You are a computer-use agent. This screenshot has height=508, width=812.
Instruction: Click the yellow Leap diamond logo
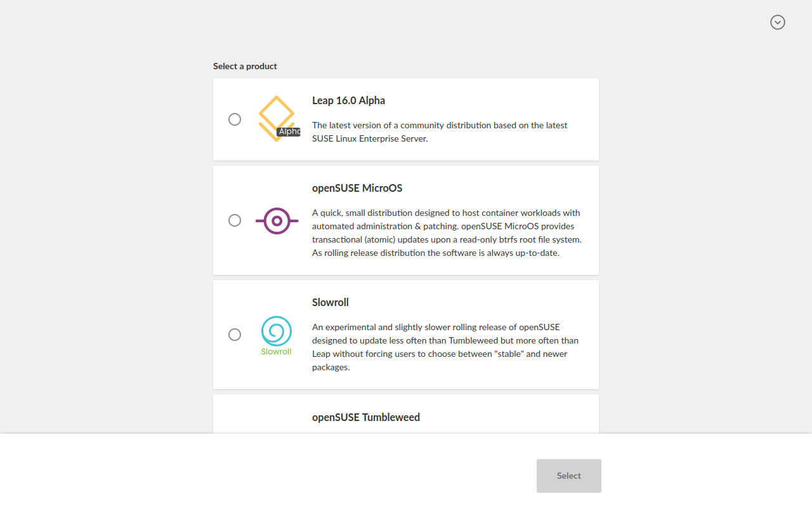[x=277, y=119]
